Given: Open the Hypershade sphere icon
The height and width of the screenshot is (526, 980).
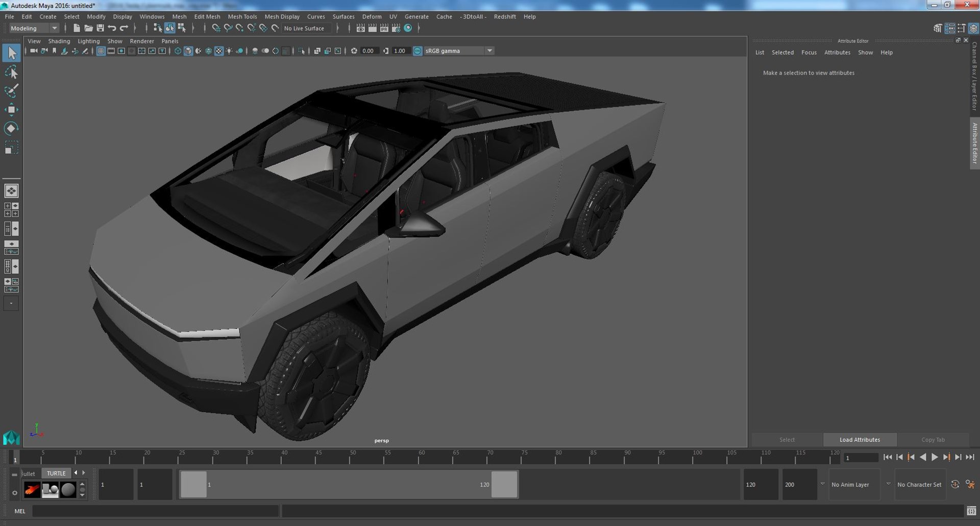Looking at the screenshot, I should [408, 28].
